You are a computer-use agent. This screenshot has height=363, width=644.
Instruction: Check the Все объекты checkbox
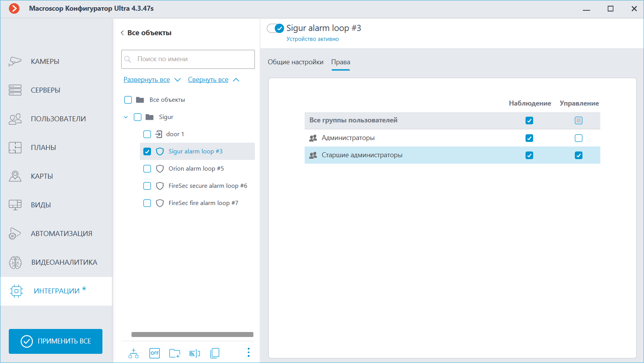coord(128,100)
